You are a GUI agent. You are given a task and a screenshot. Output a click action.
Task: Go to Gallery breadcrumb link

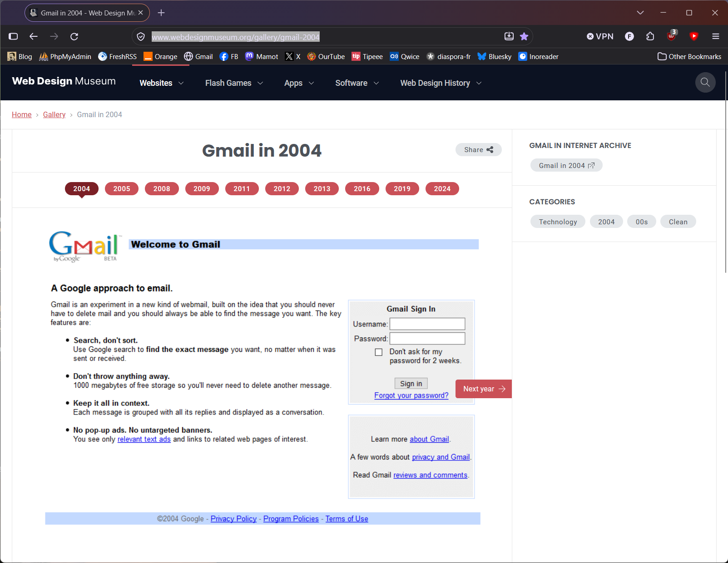click(x=54, y=115)
